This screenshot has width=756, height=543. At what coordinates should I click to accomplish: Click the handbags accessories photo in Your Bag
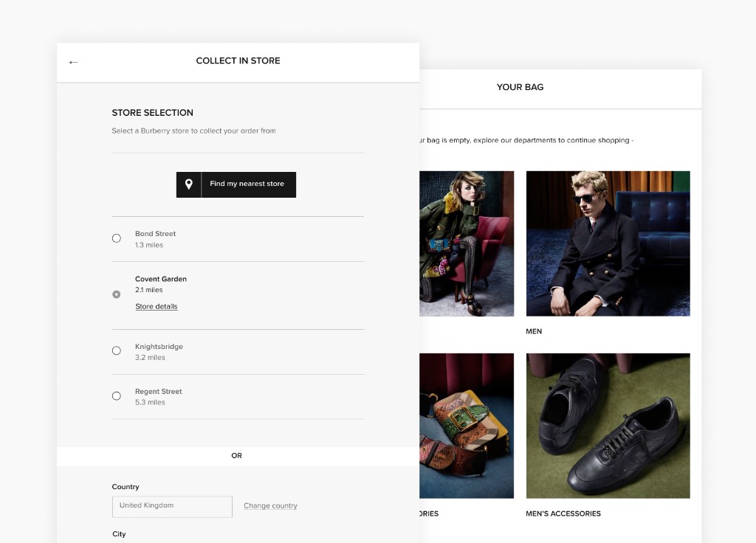pos(467,426)
